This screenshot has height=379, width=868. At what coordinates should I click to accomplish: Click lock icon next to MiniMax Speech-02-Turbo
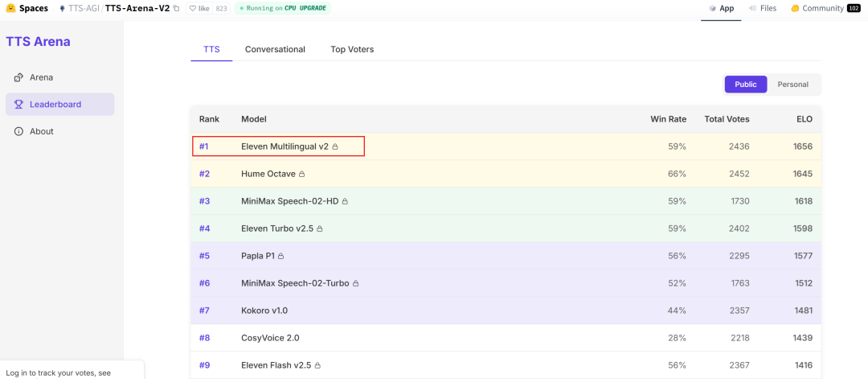pyautogui.click(x=355, y=283)
